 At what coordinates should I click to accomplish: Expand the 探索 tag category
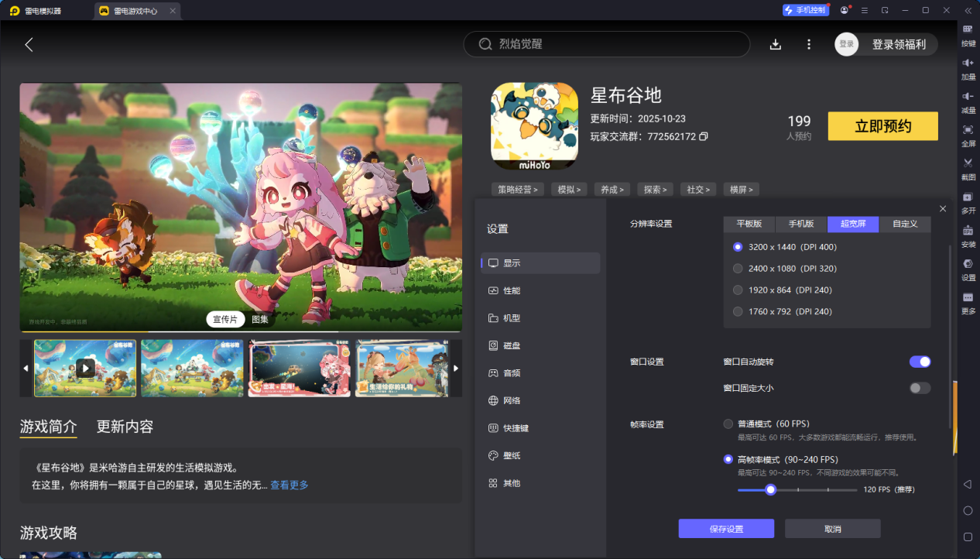[x=655, y=189]
